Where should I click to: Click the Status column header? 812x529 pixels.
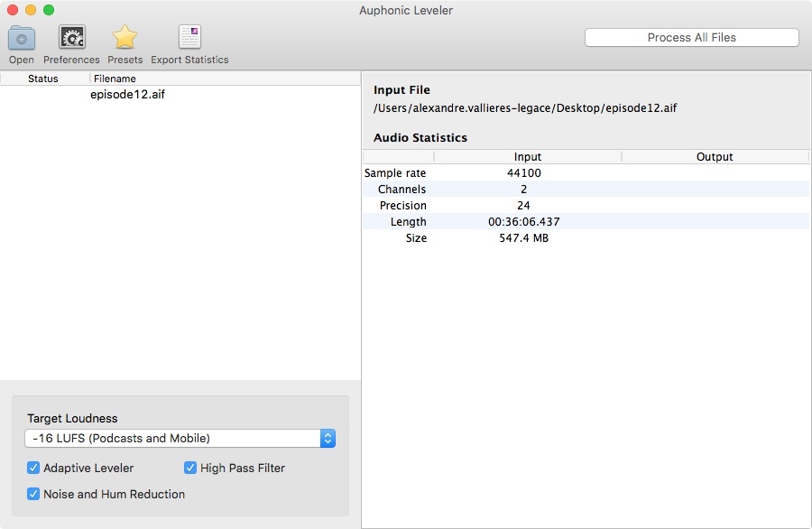click(43, 79)
